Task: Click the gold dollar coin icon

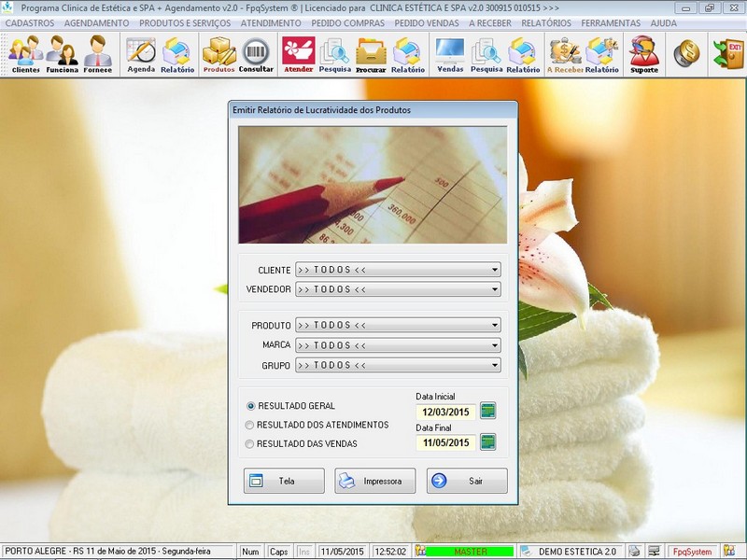Action: [x=686, y=53]
